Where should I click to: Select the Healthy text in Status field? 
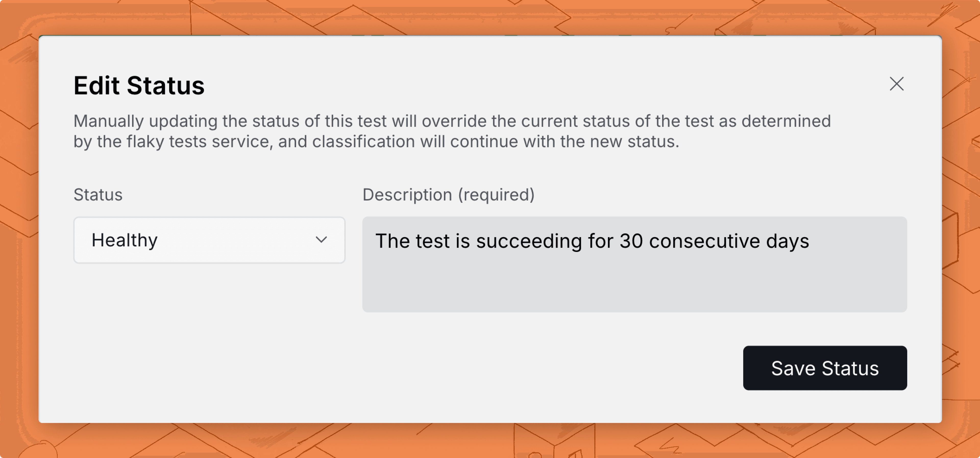pos(124,240)
